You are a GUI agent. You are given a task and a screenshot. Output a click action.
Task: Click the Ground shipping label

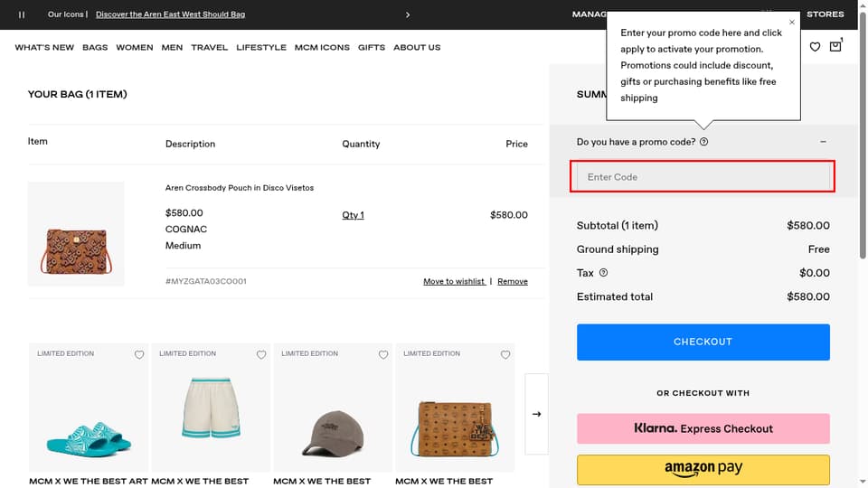pos(618,249)
